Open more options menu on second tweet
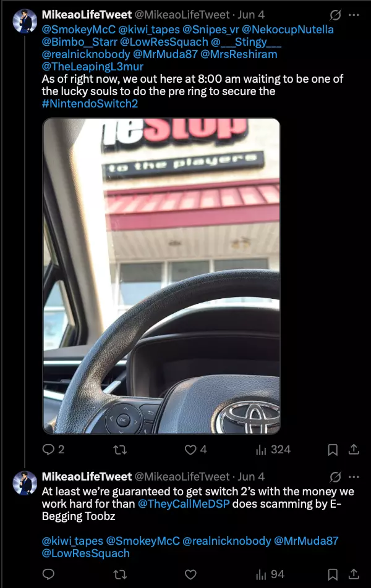This screenshot has width=371, height=588. 354,477
